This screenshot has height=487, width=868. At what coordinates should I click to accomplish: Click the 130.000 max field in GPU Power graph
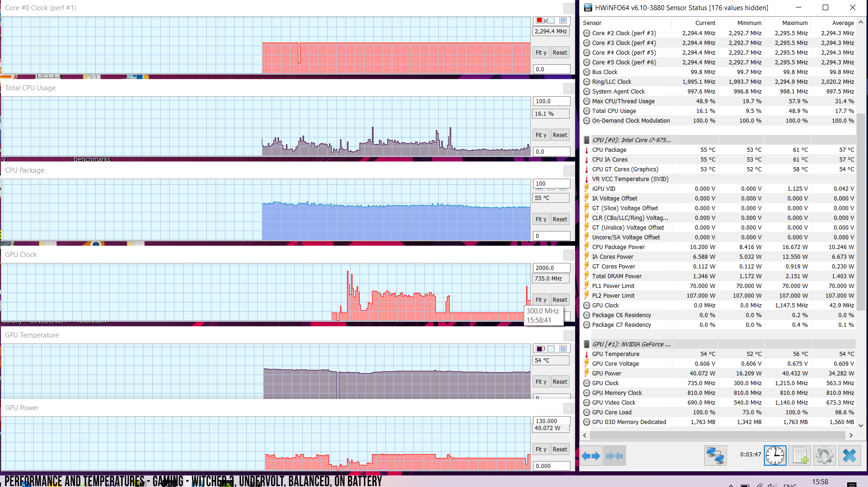tap(552, 420)
